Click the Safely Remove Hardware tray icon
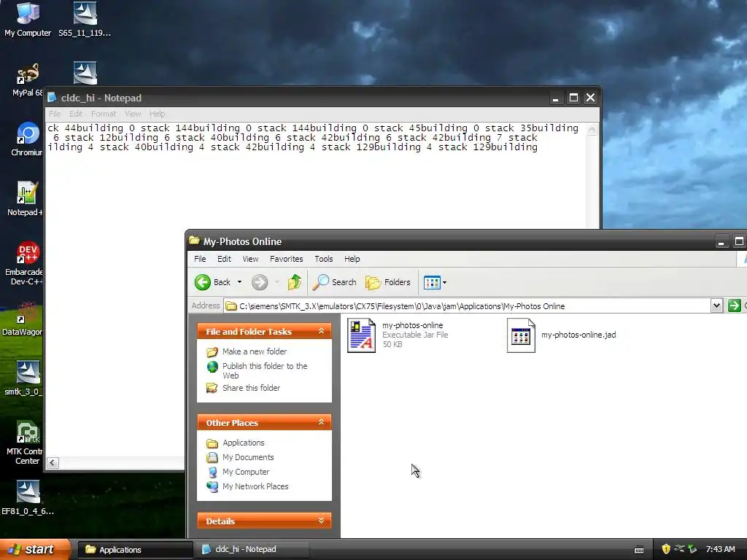This screenshot has width=747, height=560. (x=692, y=549)
